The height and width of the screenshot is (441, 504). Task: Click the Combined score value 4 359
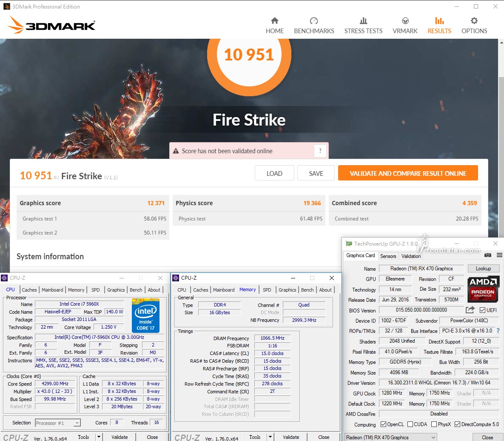pyautogui.click(x=470, y=203)
